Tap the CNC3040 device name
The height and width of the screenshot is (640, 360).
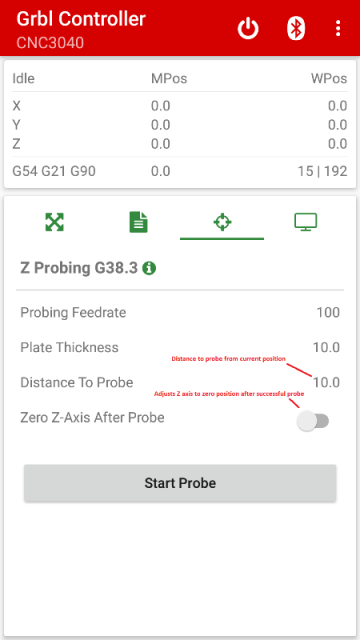coord(50,42)
